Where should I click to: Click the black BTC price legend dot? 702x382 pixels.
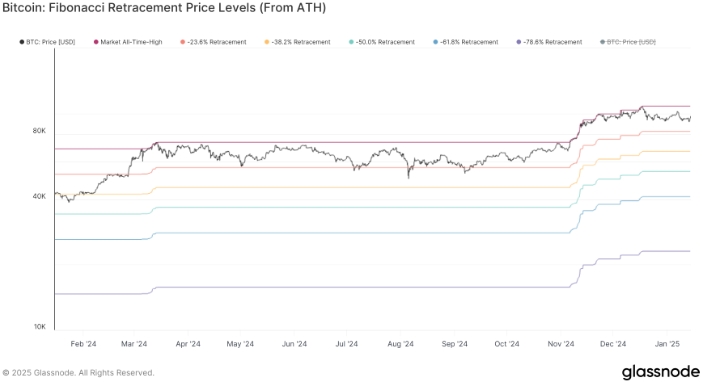[21, 42]
